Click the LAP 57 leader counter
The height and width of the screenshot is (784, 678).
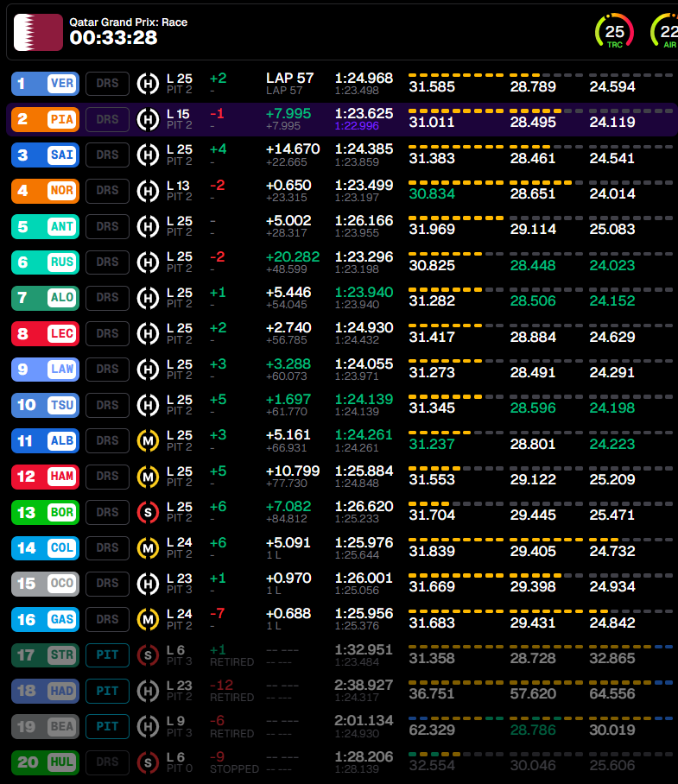click(x=289, y=79)
